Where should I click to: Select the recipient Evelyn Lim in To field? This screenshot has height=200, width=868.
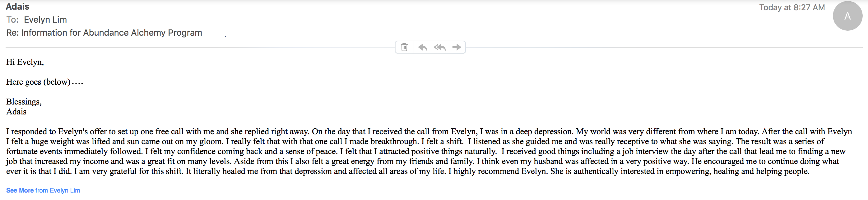click(45, 20)
